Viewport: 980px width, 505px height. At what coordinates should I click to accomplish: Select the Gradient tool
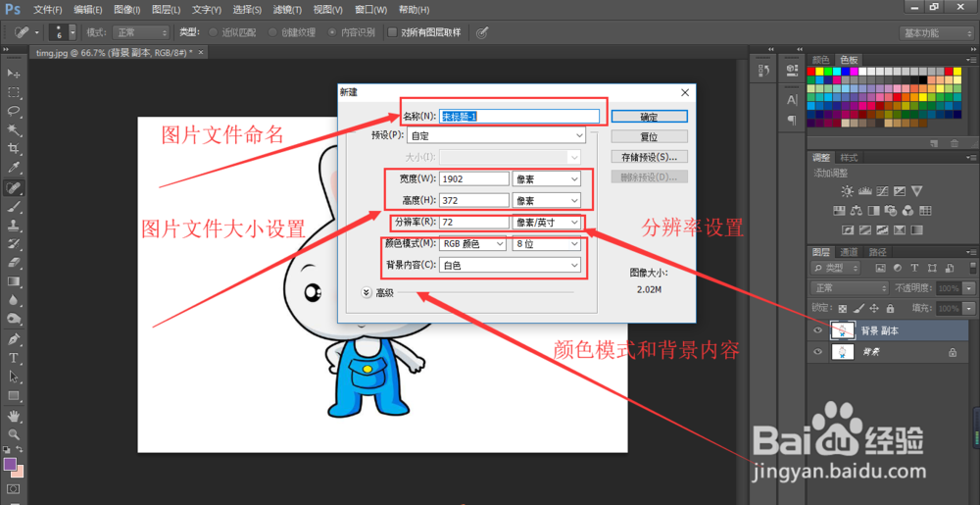(x=14, y=281)
